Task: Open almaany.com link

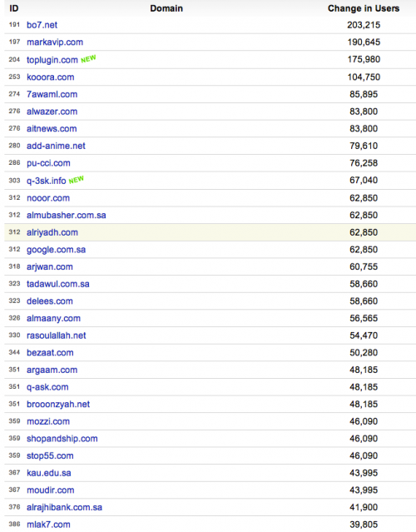Action: coord(53,319)
